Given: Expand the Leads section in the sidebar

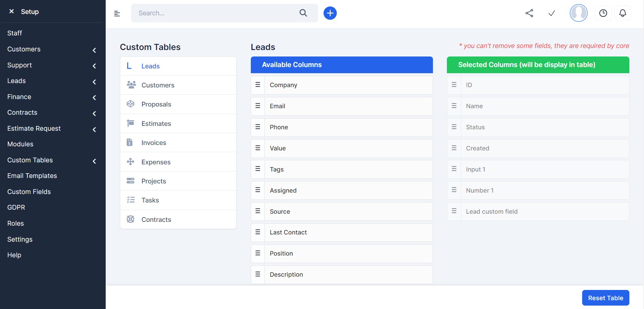Looking at the screenshot, I should 94,82.
